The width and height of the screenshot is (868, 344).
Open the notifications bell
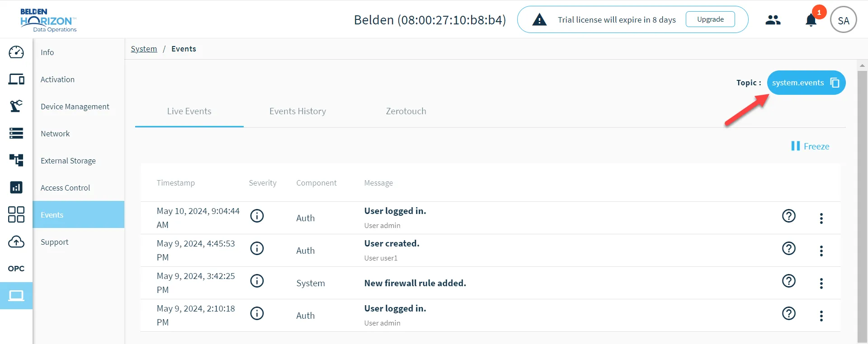[x=811, y=20]
